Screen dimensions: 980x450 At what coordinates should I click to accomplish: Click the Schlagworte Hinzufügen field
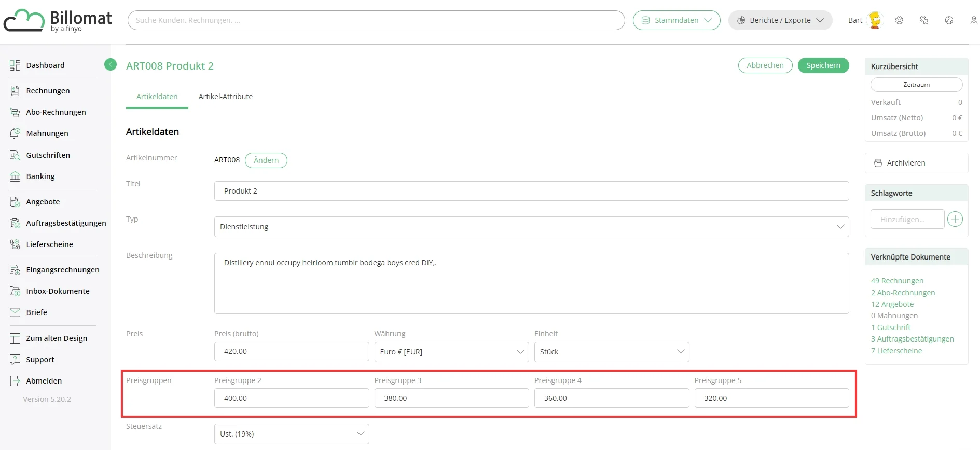[907, 219]
